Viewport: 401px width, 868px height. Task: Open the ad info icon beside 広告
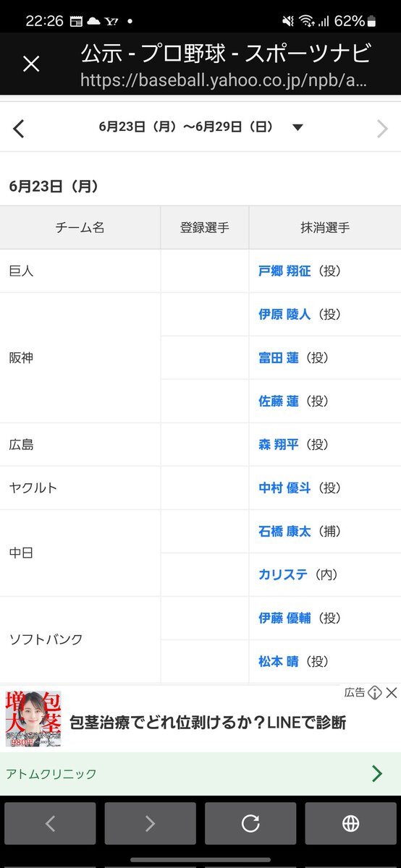point(374,693)
